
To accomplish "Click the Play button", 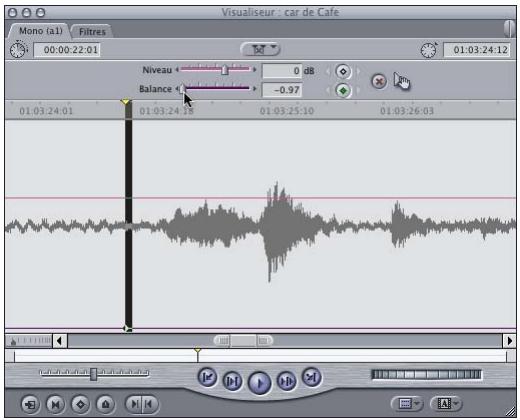I will pyautogui.click(x=259, y=383).
